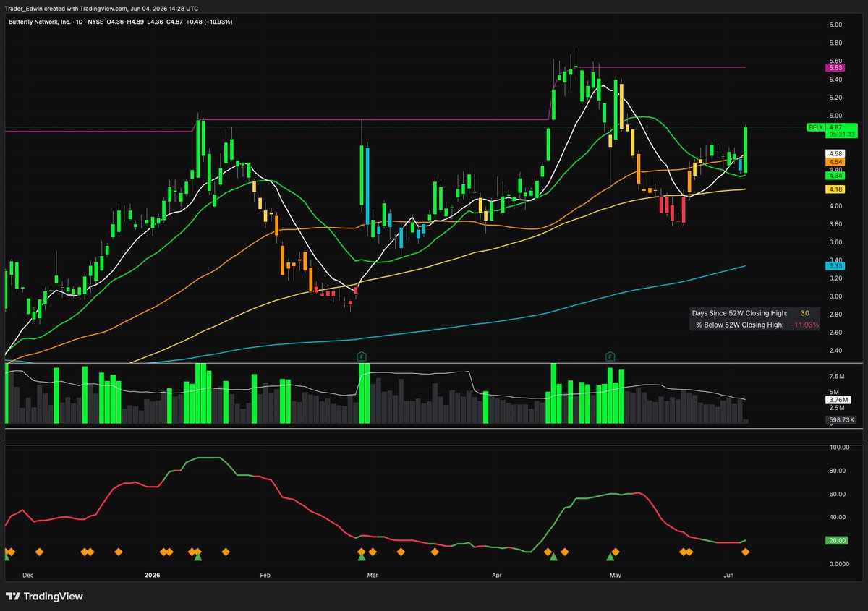The height and width of the screenshot is (611, 868).
Task: Click the 7.5M volume axis label
Action: pos(836,377)
